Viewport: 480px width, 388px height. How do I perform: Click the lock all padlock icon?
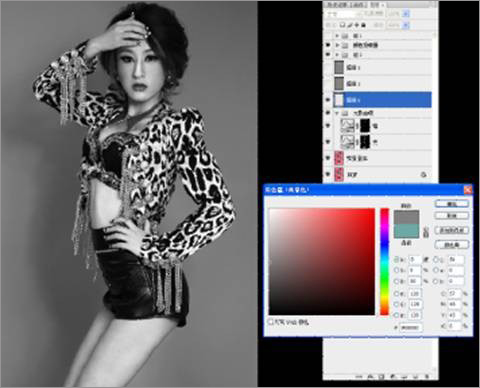[364, 25]
